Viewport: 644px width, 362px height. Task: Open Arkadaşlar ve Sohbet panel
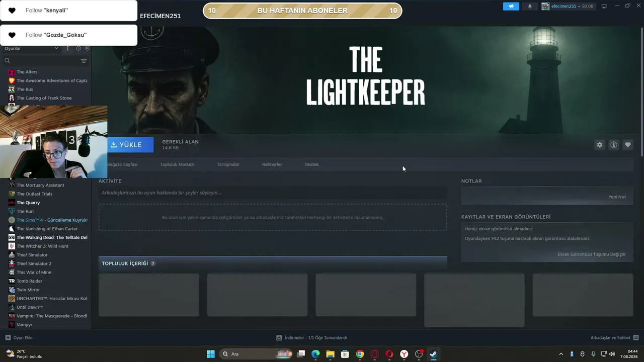[614, 338]
